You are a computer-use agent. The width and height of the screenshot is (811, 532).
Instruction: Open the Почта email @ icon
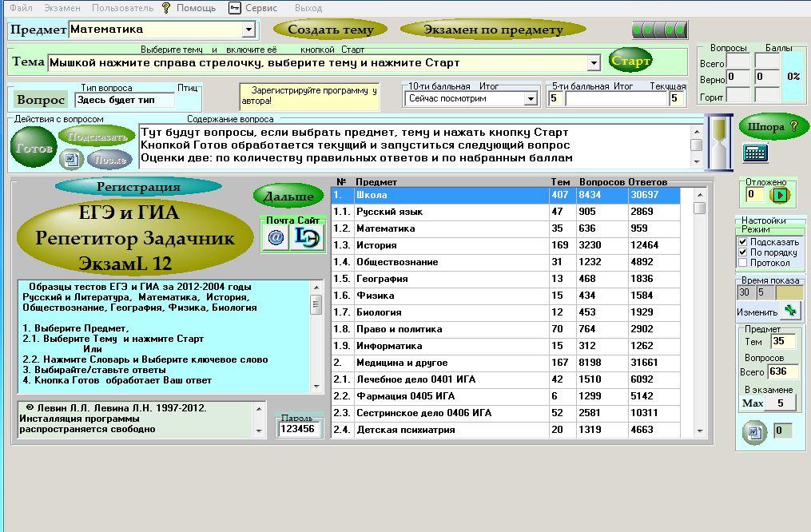(x=276, y=238)
